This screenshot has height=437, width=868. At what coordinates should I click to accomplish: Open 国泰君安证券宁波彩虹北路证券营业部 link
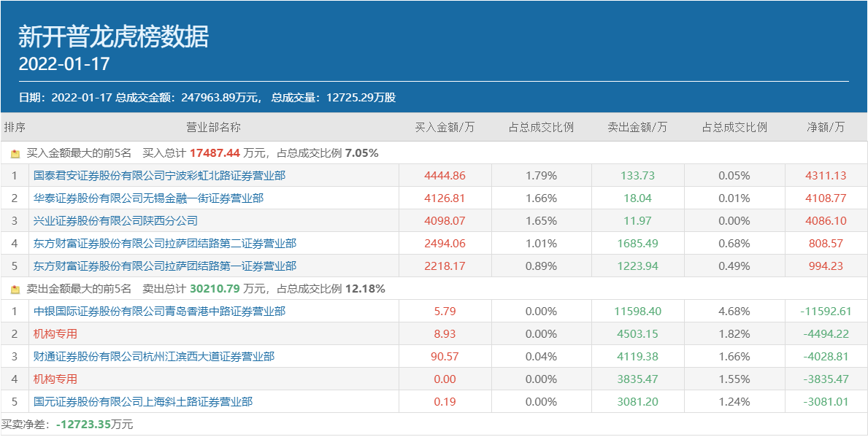click(159, 176)
